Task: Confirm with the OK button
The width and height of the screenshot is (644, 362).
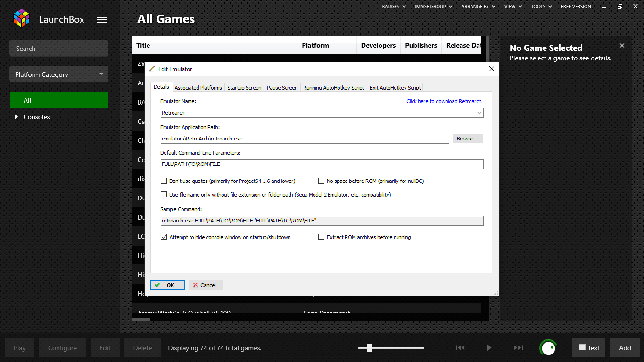Action: coord(167,285)
